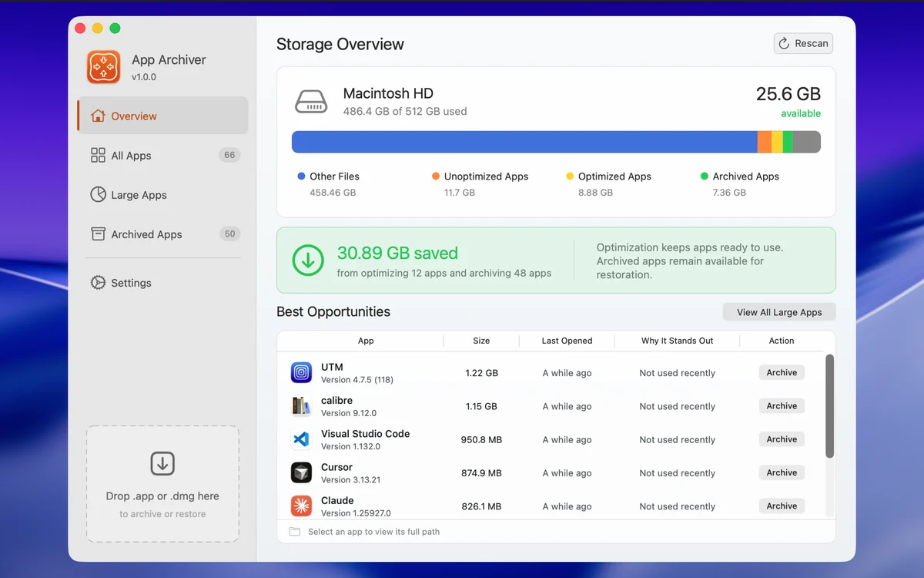
Task: Click the All Apps grid icon
Action: click(x=98, y=155)
